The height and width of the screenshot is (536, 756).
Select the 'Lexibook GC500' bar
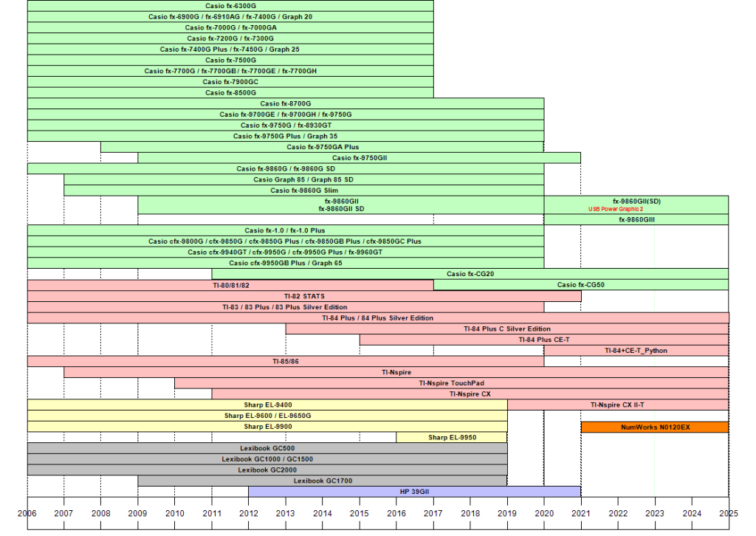point(267,448)
